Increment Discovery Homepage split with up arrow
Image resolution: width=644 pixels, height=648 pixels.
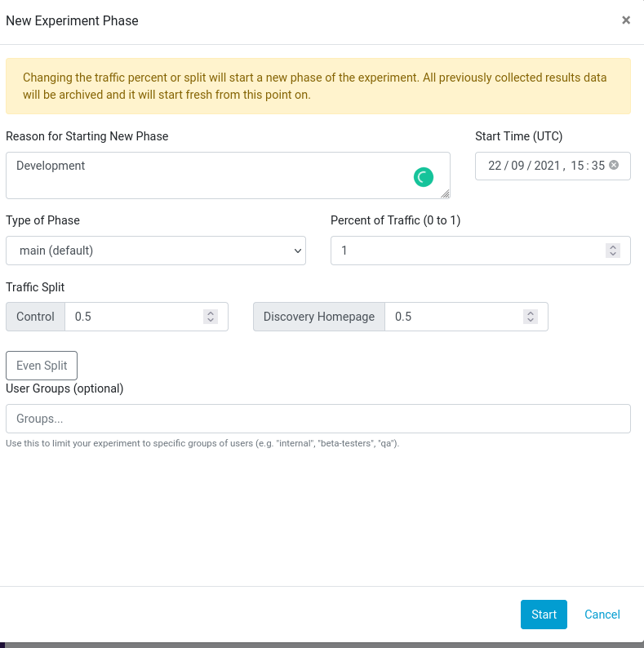coord(531,313)
